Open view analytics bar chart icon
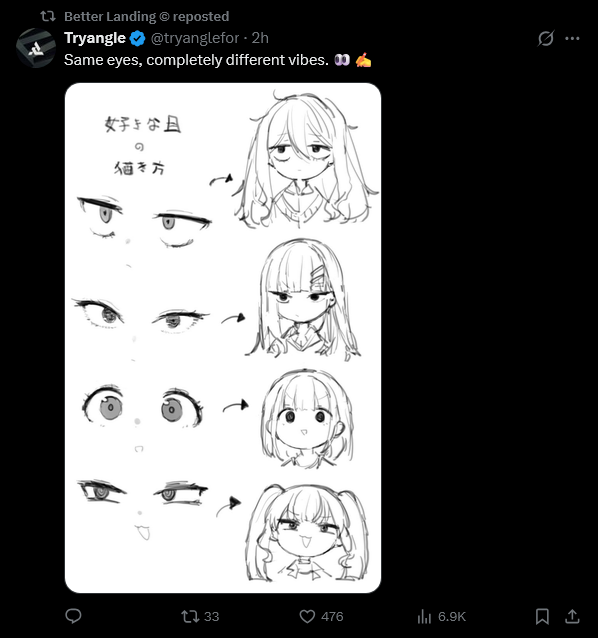 pos(424,617)
